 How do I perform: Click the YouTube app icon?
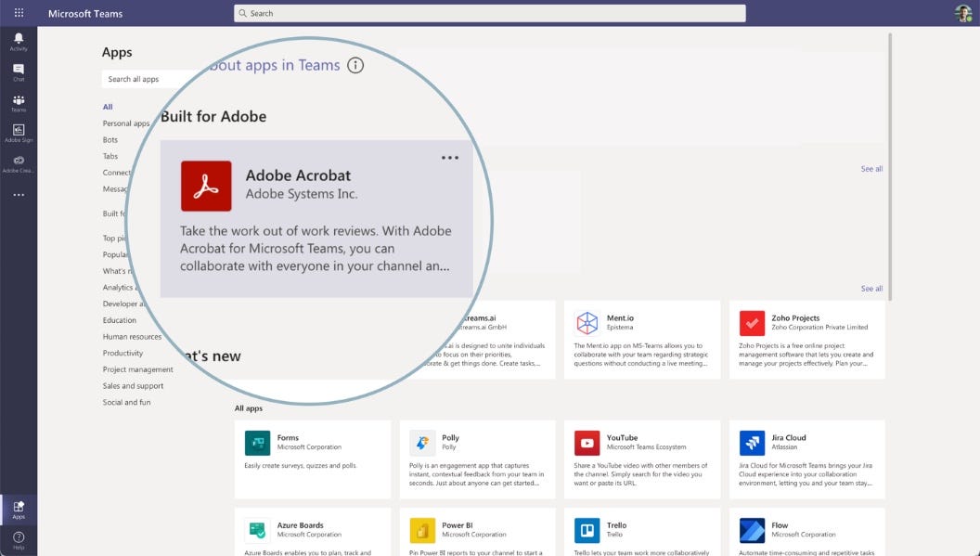(x=587, y=443)
